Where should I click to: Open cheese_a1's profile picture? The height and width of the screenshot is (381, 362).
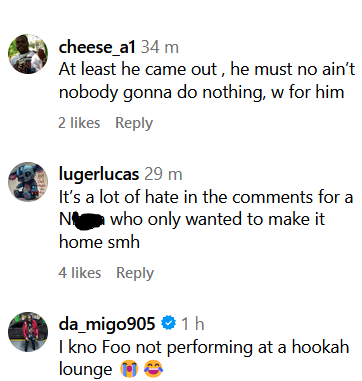click(x=28, y=54)
